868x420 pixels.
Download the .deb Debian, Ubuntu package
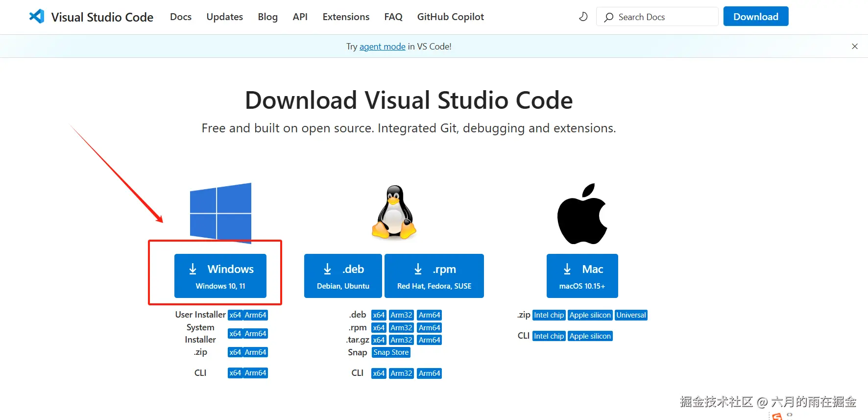(343, 276)
